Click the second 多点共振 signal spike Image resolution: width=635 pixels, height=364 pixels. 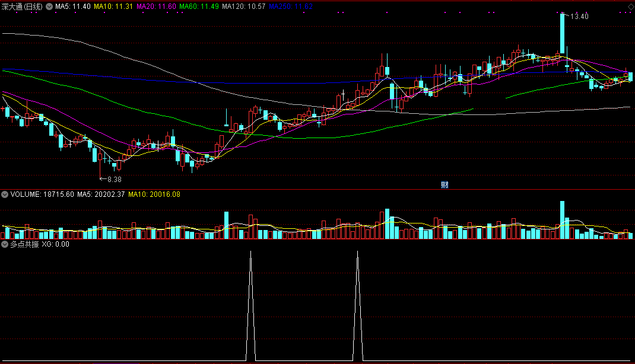[x=358, y=306]
